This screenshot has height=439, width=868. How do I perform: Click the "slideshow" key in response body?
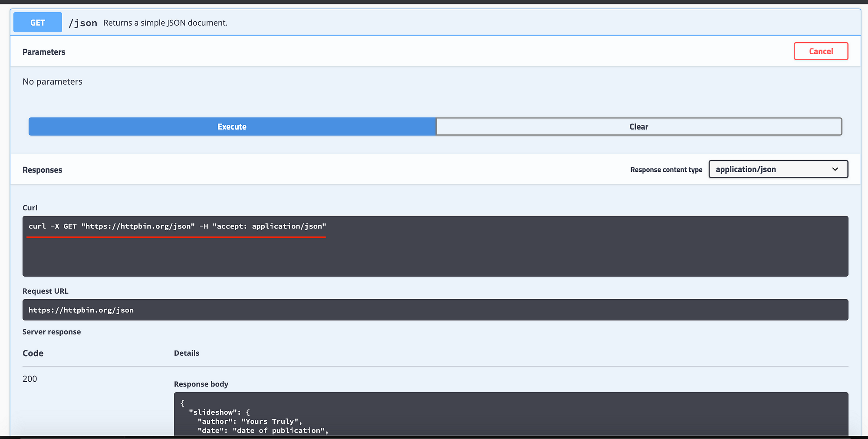tap(213, 413)
